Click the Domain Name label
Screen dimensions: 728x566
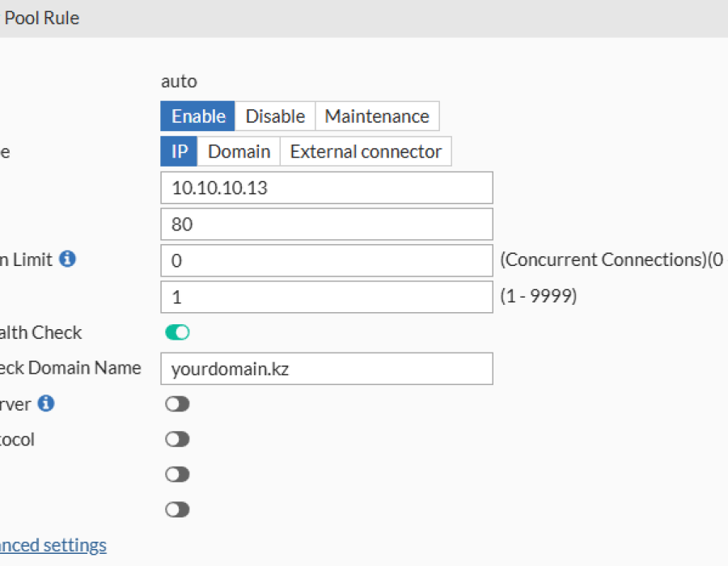point(84,367)
